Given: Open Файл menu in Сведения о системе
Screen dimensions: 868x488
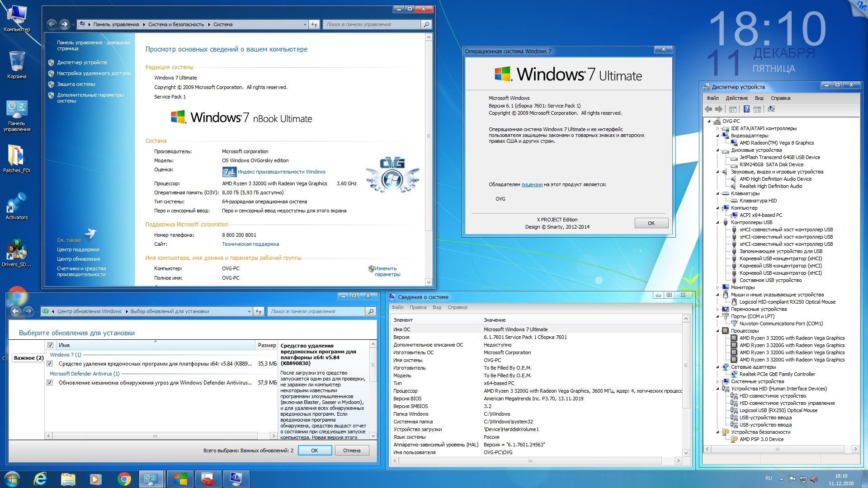Looking at the screenshot, I should coord(398,307).
